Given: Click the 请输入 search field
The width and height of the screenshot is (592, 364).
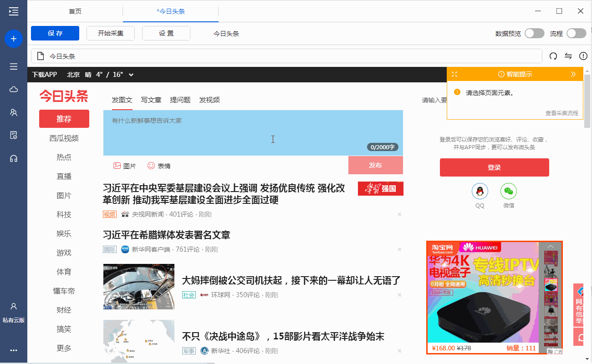Looking at the screenshot, I should [434, 100].
